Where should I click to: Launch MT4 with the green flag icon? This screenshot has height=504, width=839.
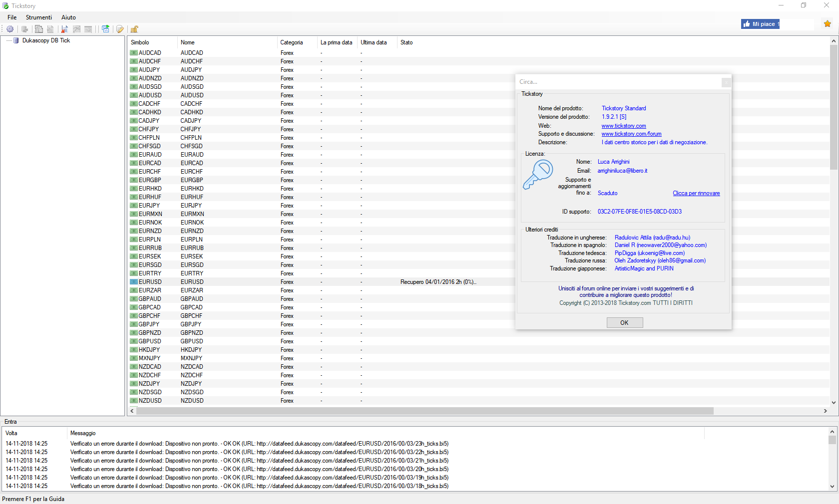105,29
